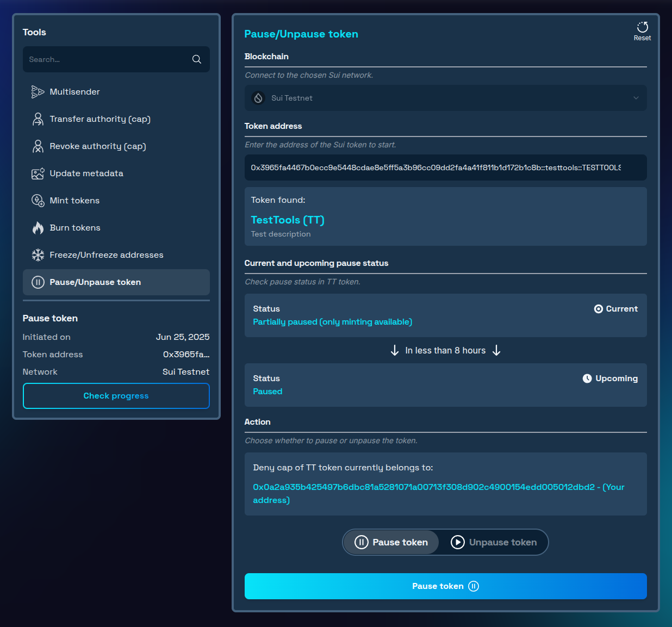Click the Reset label
The width and height of the screenshot is (672, 627).
click(x=642, y=38)
